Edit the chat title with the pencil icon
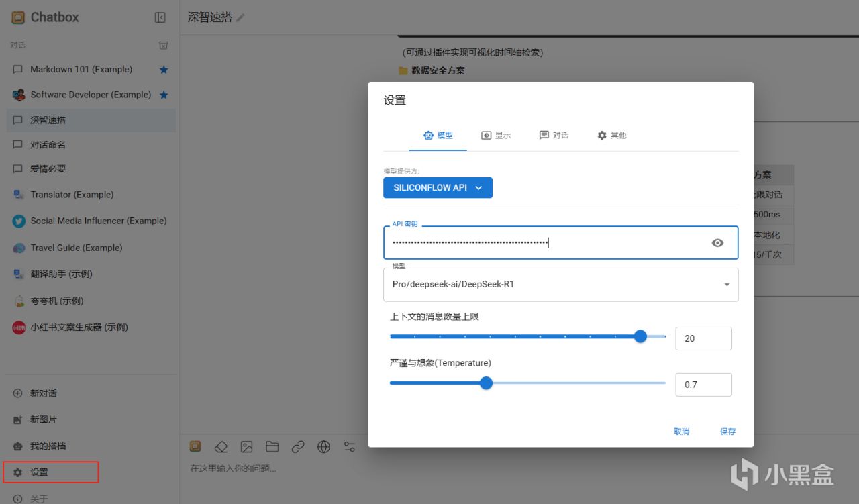Screen dimensions: 859x504 point(241,18)
